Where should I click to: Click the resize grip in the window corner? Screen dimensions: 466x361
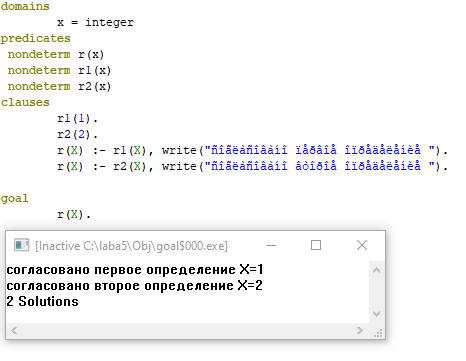tap(378, 333)
